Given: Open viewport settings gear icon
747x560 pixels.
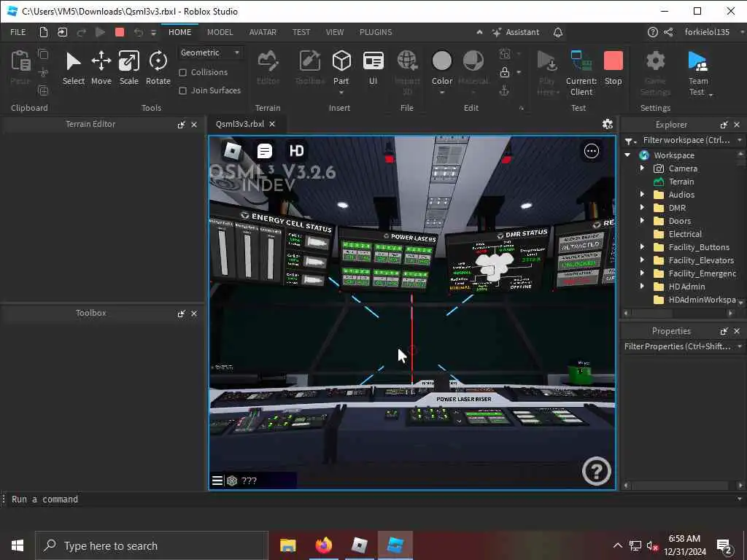Looking at the screenshot, I should coord(608,124).
